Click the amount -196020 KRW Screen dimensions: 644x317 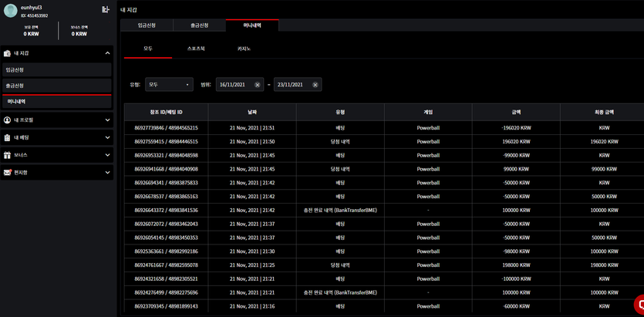click(516, 128)
